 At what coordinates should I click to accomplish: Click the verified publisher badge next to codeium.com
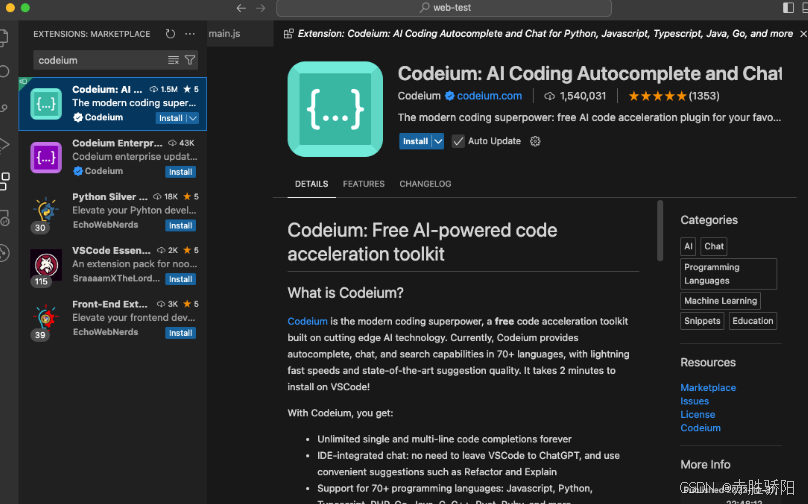449,96
